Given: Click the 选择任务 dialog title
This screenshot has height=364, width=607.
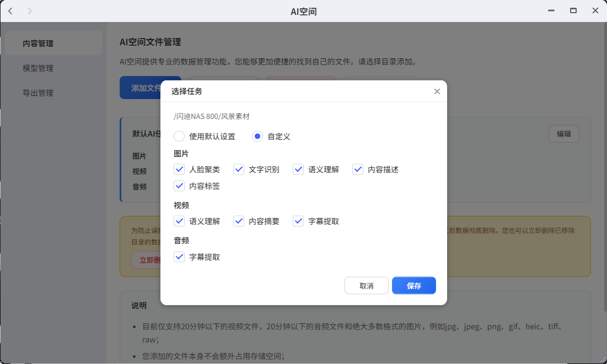Looking at the screenshot, I should point(186,91).
